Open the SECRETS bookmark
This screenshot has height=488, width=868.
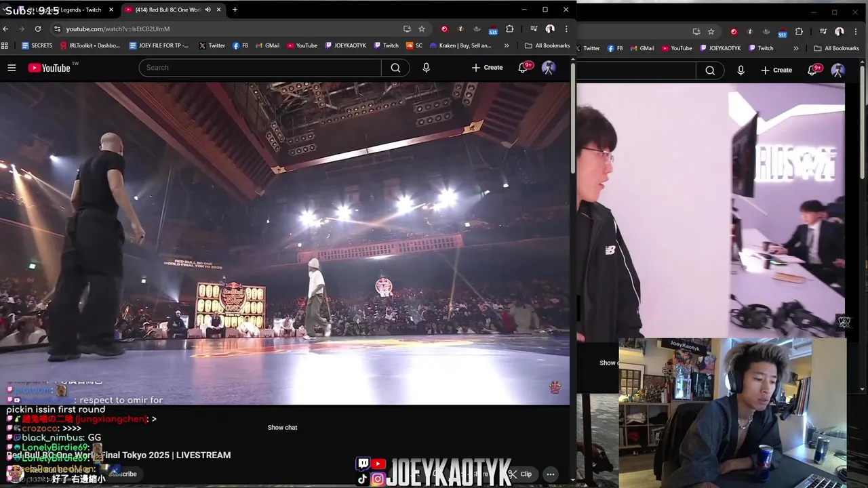(x=37, y=46)
